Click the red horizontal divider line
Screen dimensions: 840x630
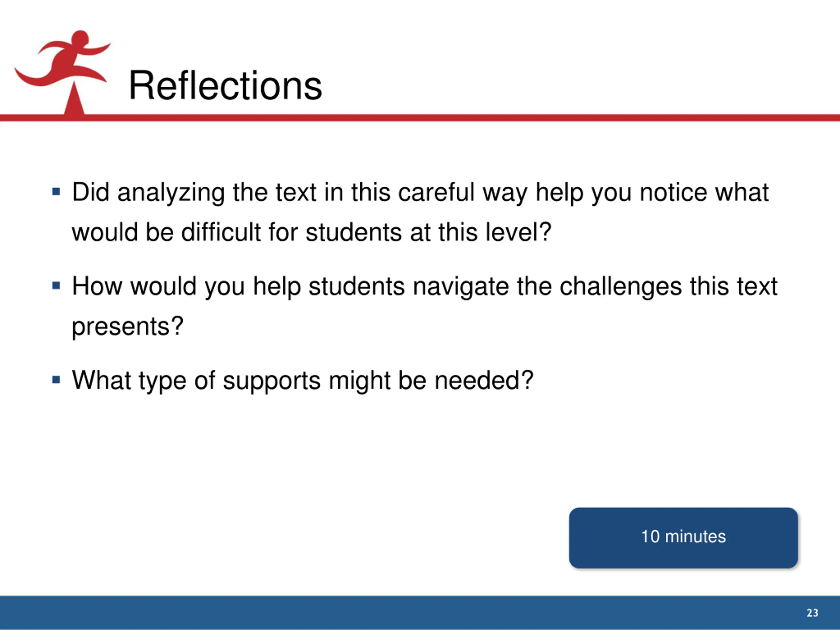coord(420,118)
